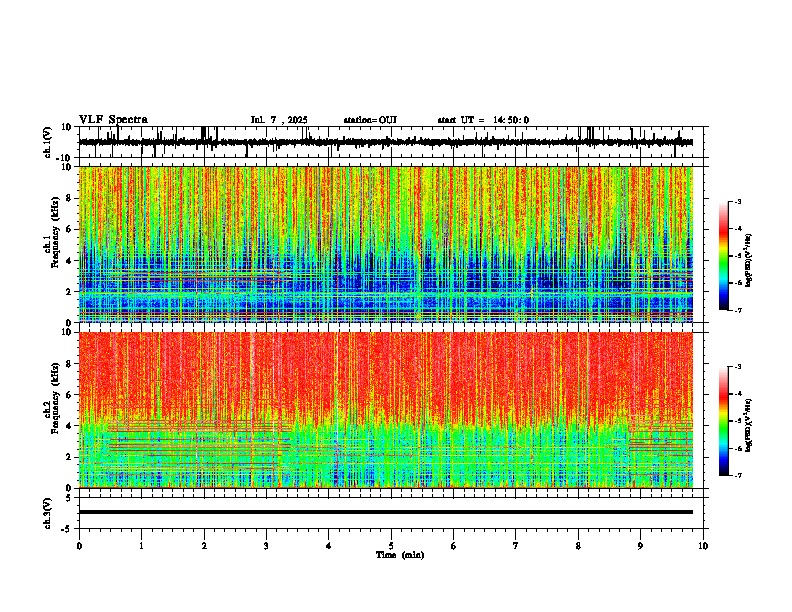Click the color scale bar beside ch.2 spectrogram
The width and height of the screenshot is (792, 612).
click(724, 421)
